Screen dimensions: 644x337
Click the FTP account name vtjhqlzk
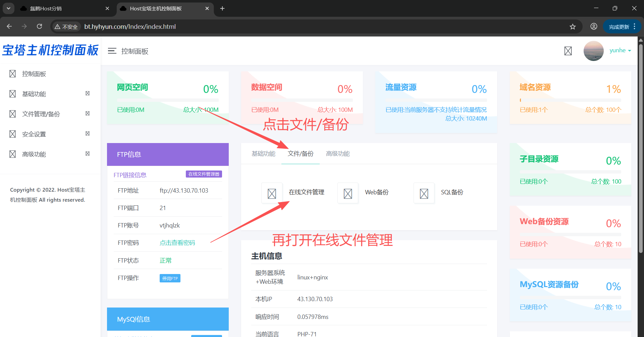(170, 225)
